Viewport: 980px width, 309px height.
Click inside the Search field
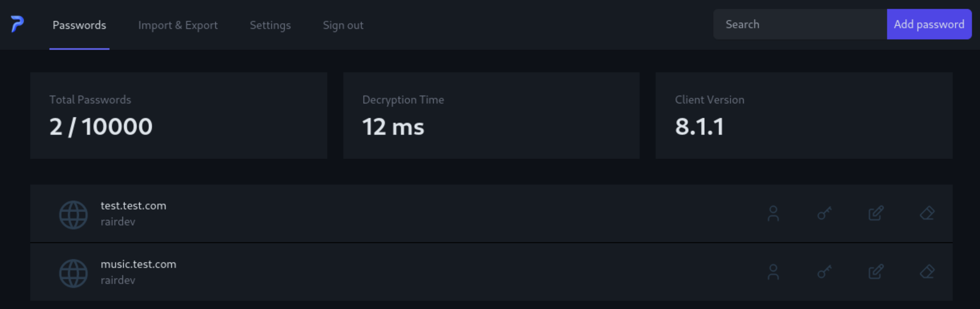coord(799,24)
